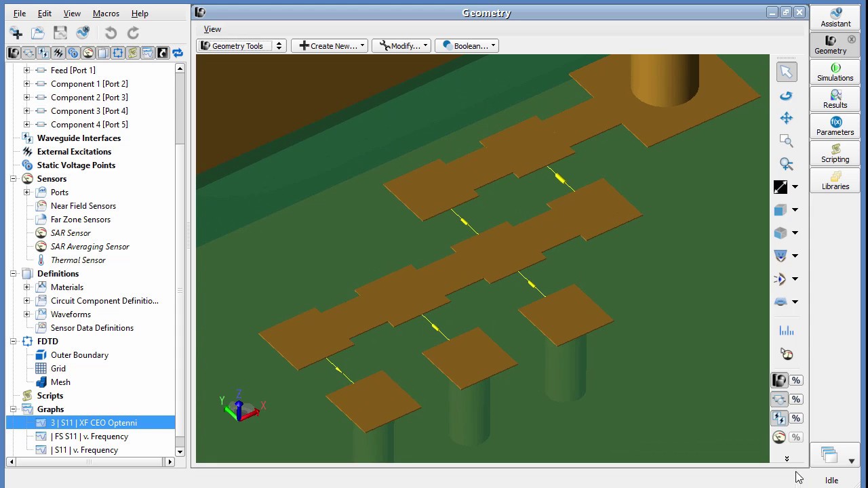Click the project tree vertical scrollbar down arrow
This screenshot has height=488, width=868.
coord(180,451)
